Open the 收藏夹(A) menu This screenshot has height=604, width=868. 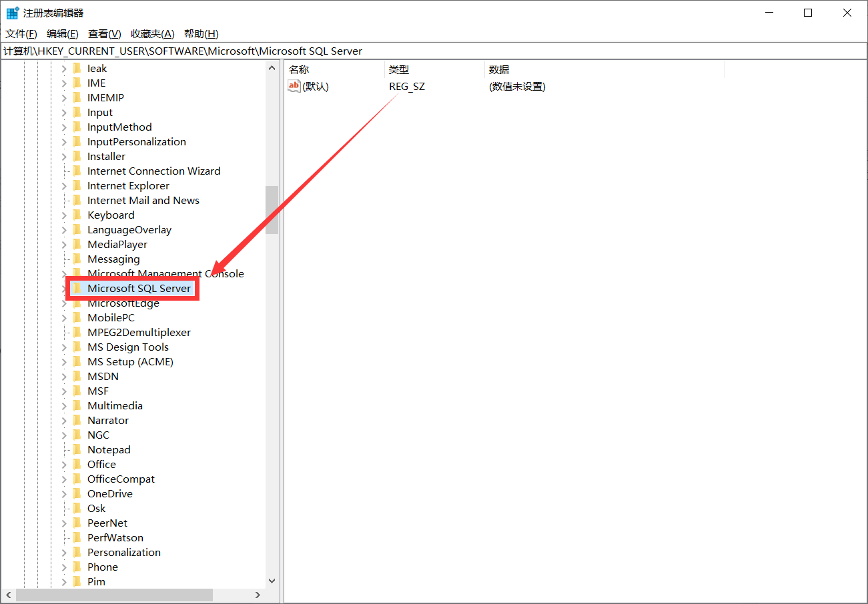[x=153, y=34]
